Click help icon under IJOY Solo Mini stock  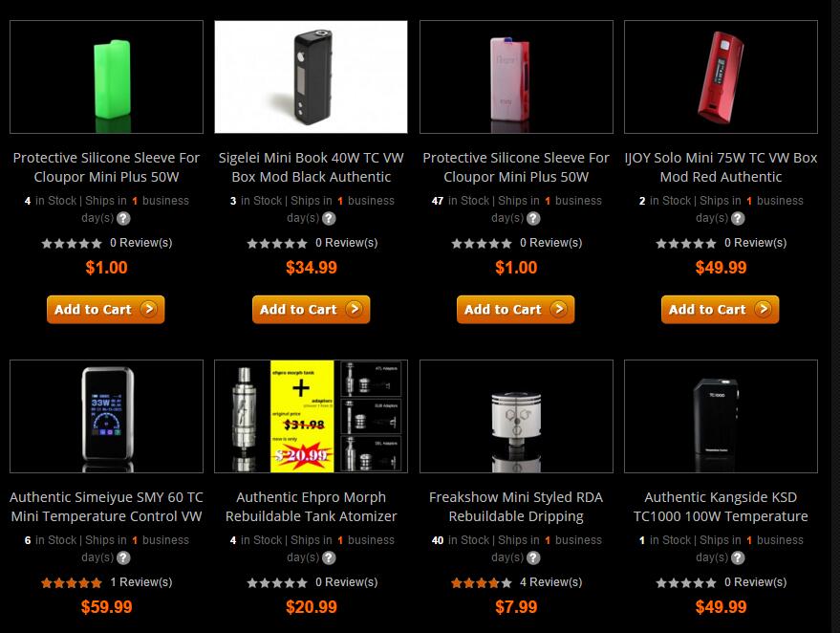click(738, 218)
